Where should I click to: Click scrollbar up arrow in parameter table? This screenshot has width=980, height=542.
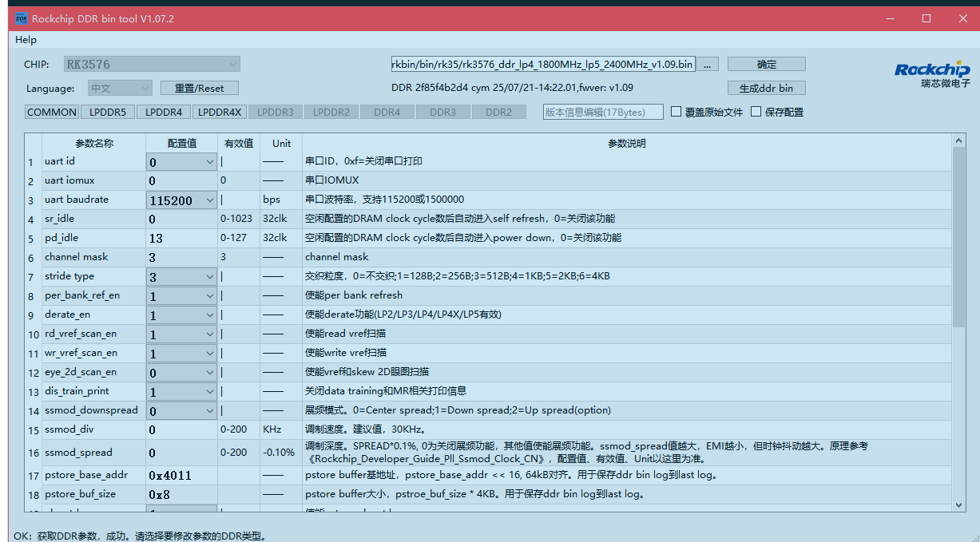tap(959, 140)
